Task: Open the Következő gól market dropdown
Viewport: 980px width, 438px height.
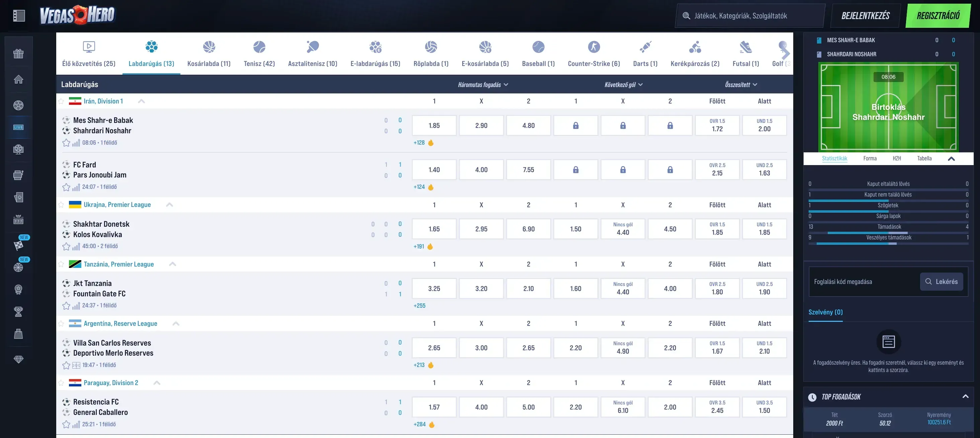Action: pos(624,85)
